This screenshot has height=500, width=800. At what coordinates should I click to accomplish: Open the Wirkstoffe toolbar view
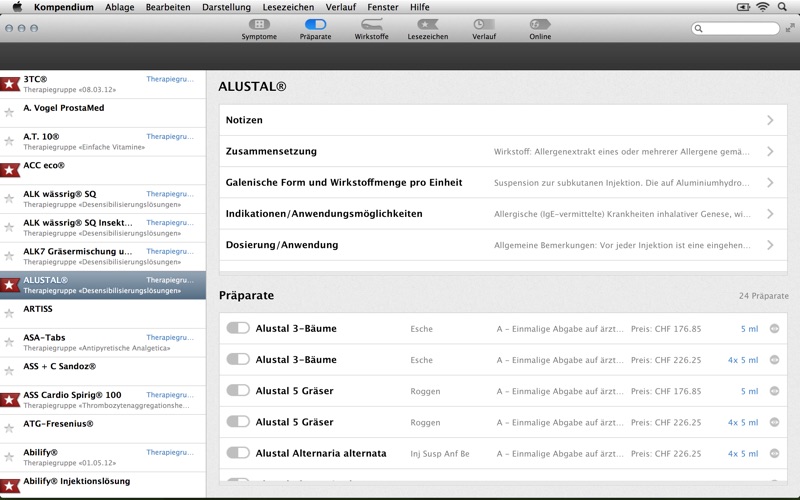pyautogui.click(x=371, y=29)
